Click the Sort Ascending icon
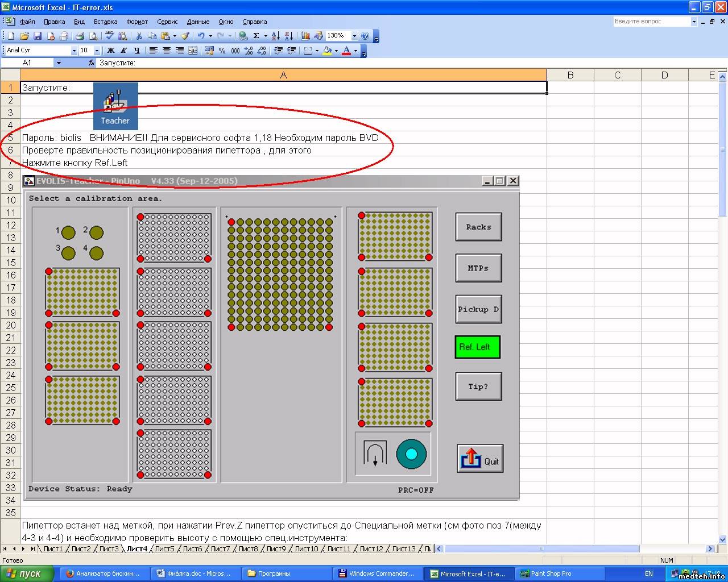 (275, 36)
